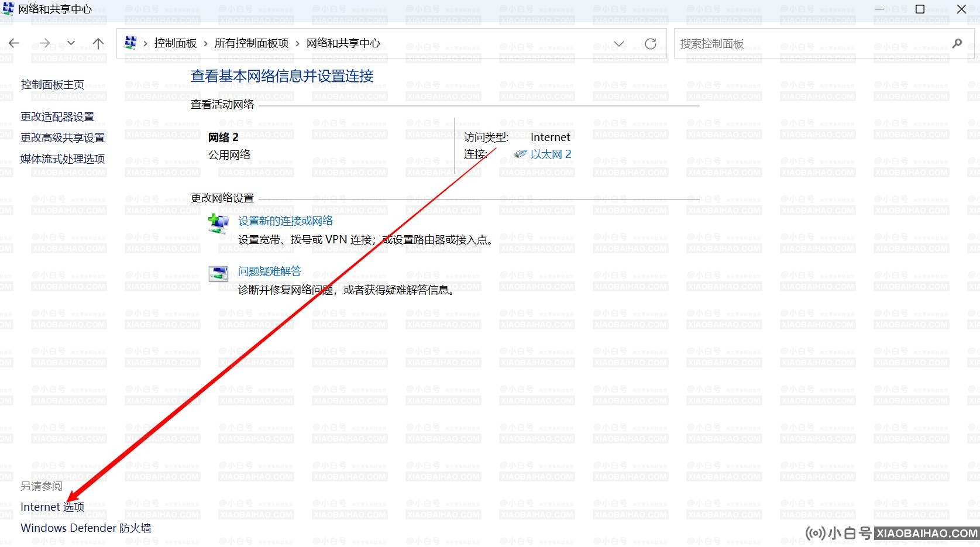Open address bar history dropdown

pyautogui.click(x=619, y=44)
